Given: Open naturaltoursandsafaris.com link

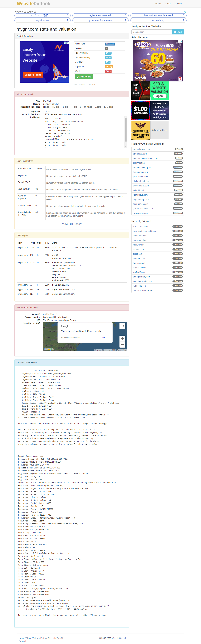Looking at the screenshot, I should tap(145, 158).
